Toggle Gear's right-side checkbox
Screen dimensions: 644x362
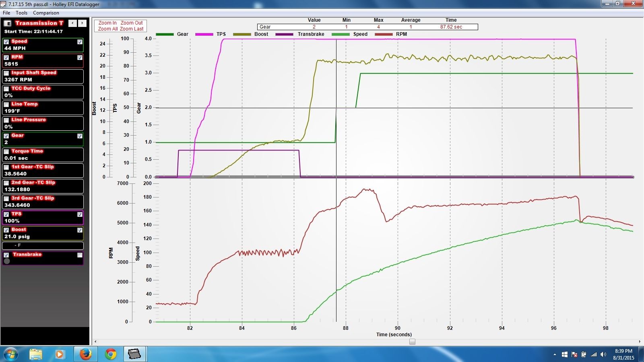(80, 136)
